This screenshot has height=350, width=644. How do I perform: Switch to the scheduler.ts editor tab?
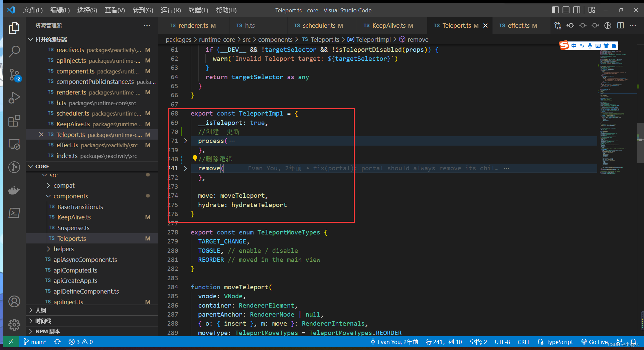click(x=319, y=26)
